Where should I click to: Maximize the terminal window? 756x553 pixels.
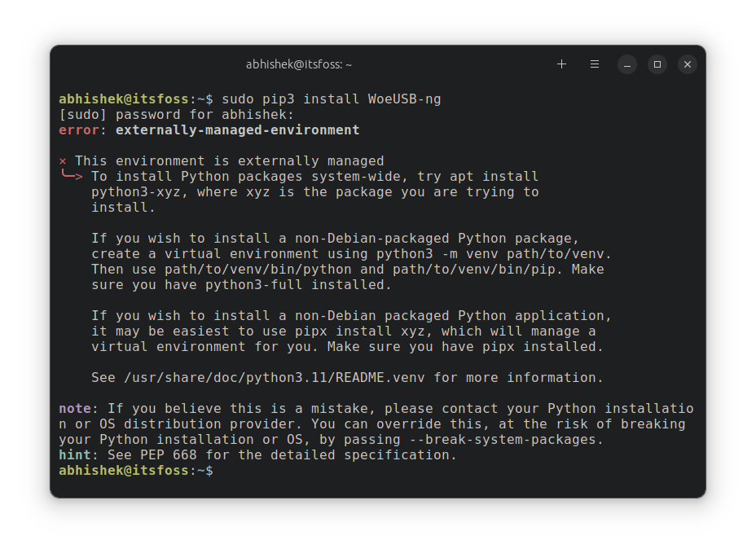(657, 64)
